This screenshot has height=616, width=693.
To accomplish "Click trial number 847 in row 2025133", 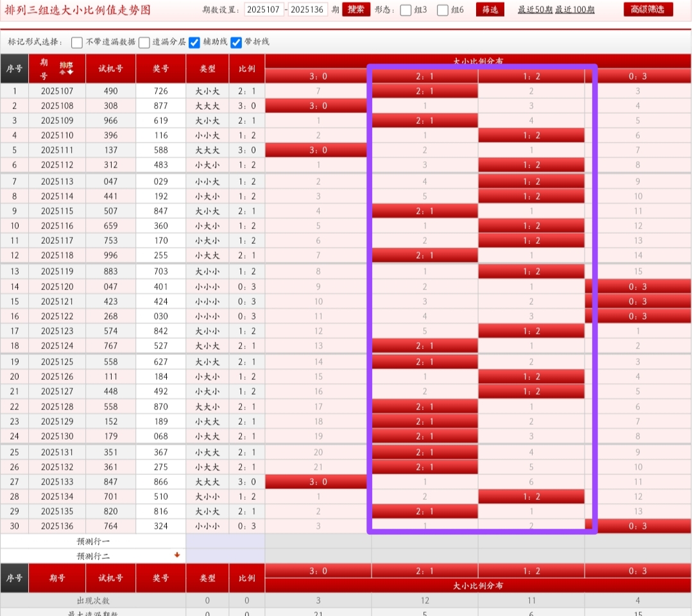I will coord(110,482).
